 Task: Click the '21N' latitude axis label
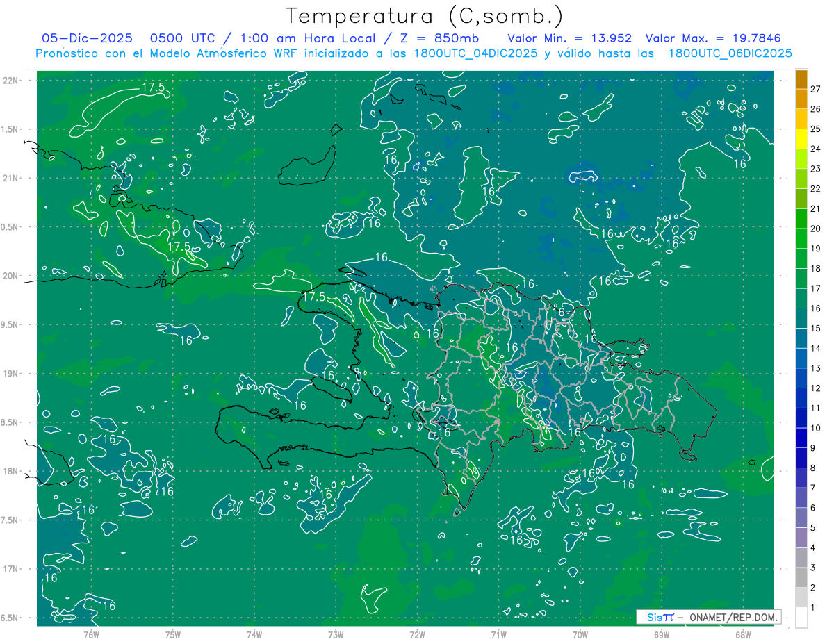[11, 178]
